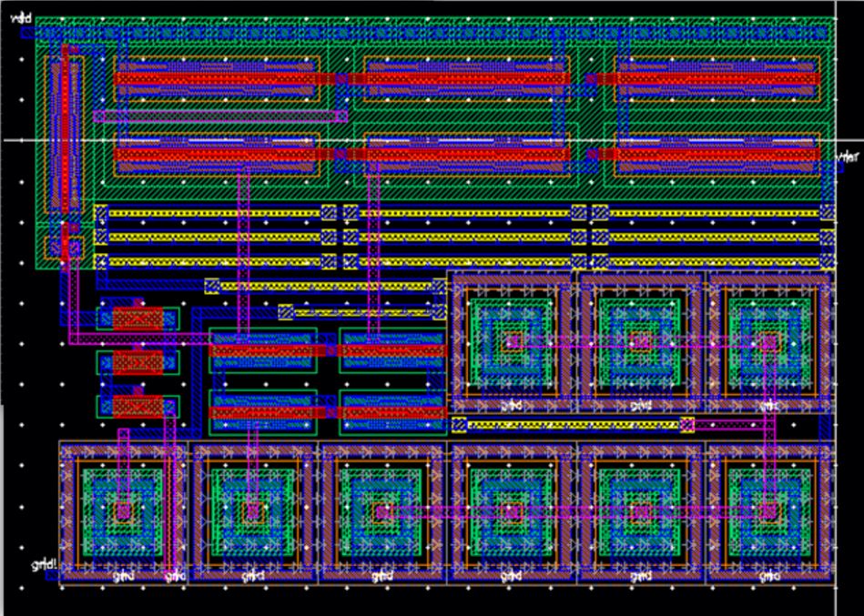
Task: Select the topmost small red transistor of three
Action: pos(137,318)
